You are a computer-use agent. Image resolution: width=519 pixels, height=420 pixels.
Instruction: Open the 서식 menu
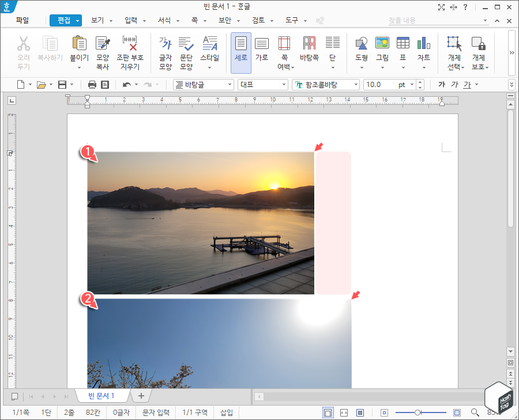164,21
